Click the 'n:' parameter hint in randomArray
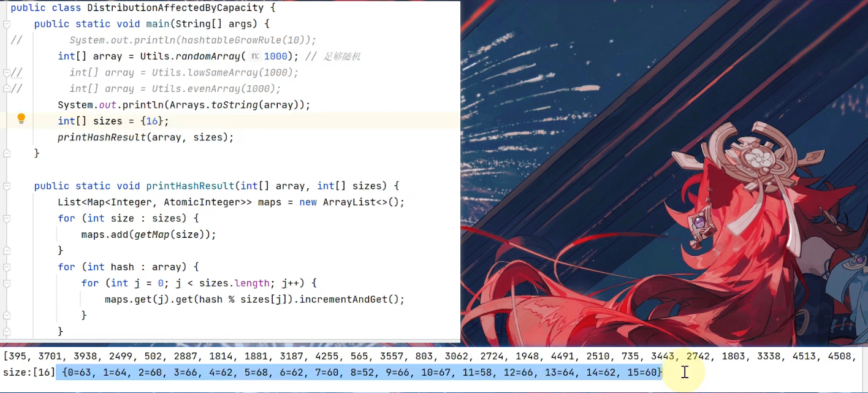 254,56
